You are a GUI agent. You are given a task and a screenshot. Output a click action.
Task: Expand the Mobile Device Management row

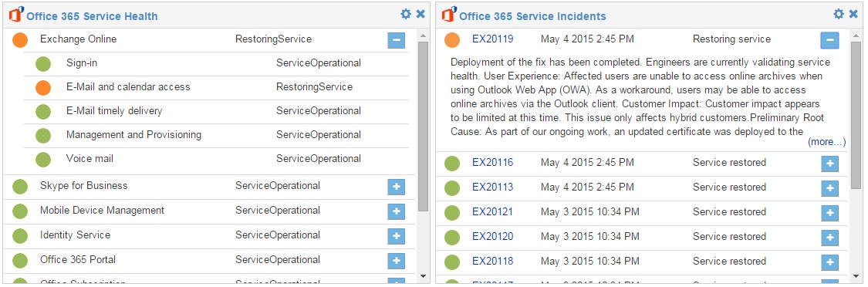397,211
